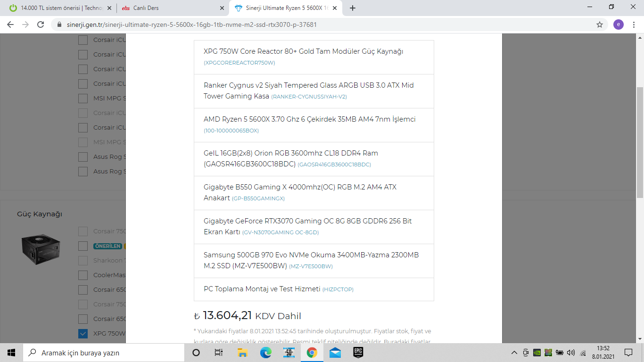Image resolution: width=644 pixels, height=362 pixels.
Task: Click the SKU code 'GV-N3070GAMING OC-8GD'
Action: [x=281, y=232]
